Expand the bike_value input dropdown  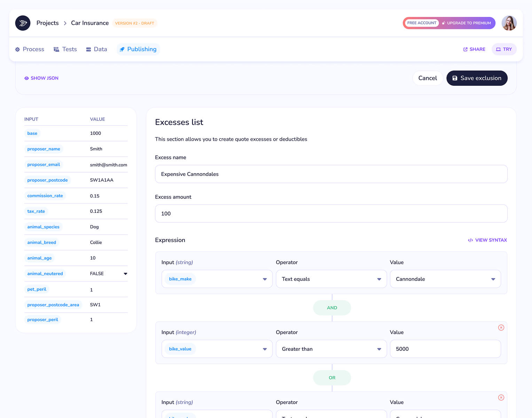[x=217, y=349]
